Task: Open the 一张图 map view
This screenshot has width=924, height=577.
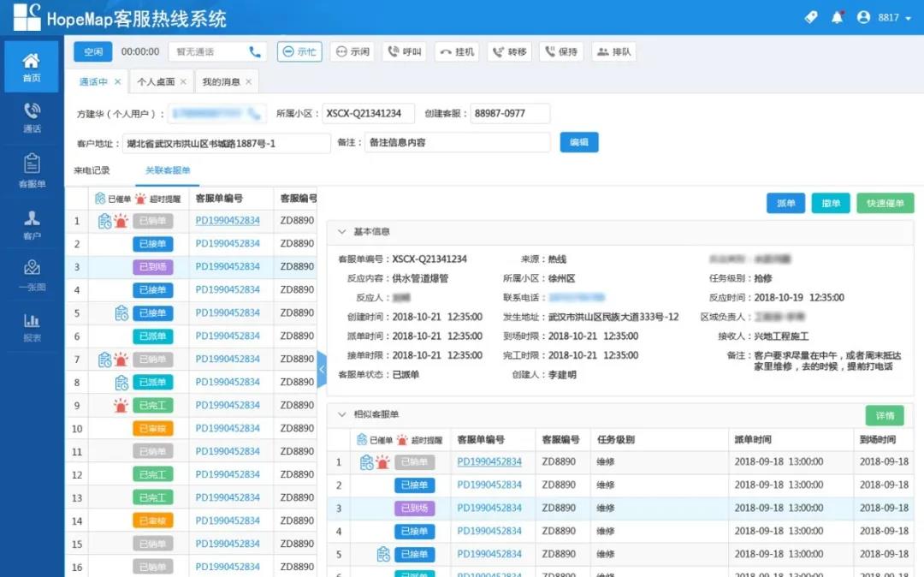Action: click(x=32, y=276)
